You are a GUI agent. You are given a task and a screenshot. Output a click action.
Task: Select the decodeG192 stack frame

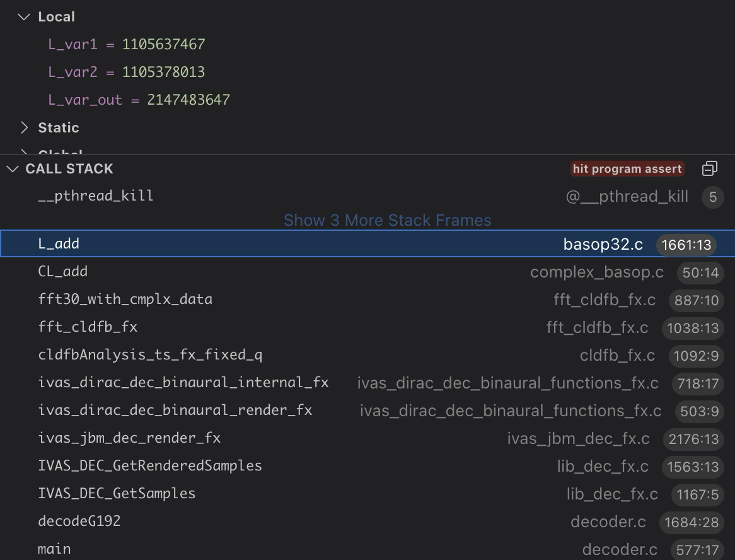(79, 522)
